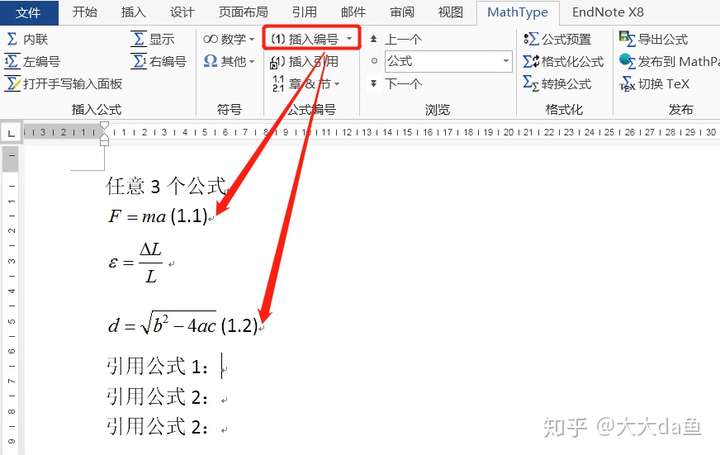Go to next equation (下一个)
The image size is (720, 455).
click(x=396, y=84)
